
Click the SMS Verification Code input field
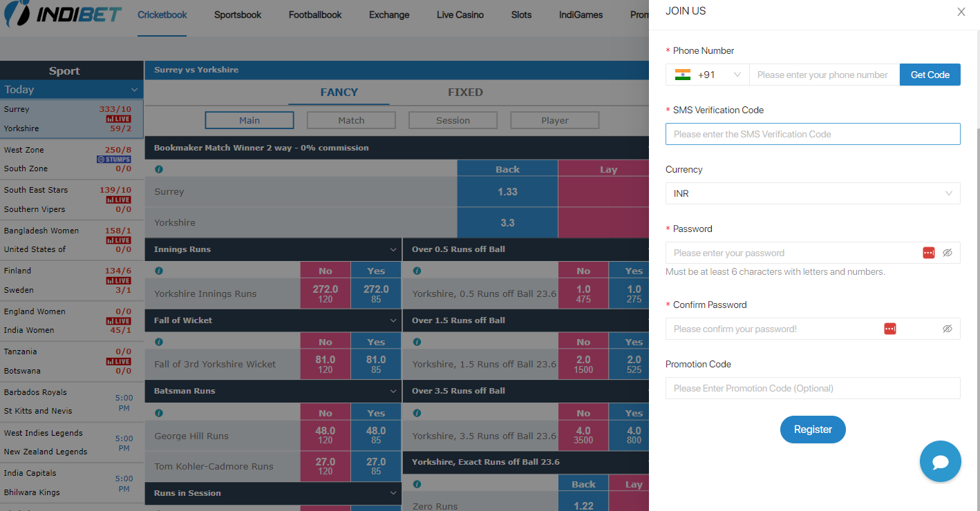812,134
